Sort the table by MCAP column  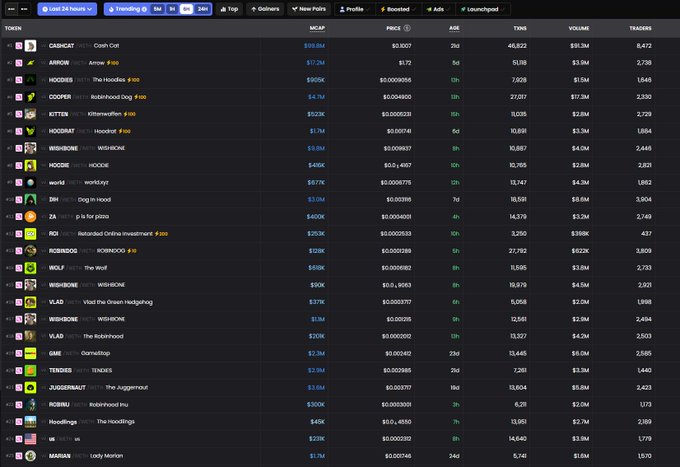coord(317,28)
